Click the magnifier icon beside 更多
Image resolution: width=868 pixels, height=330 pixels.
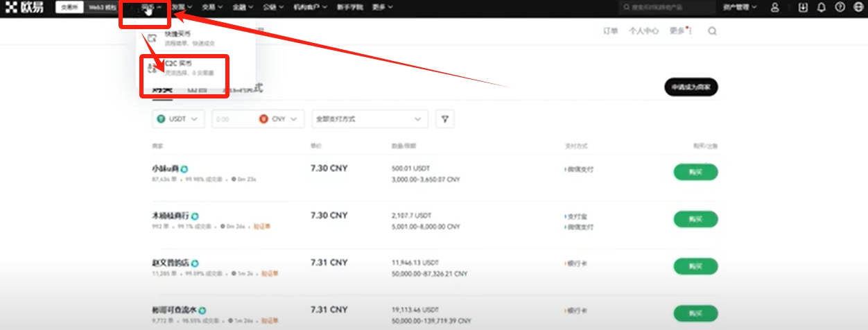(712, 31)
